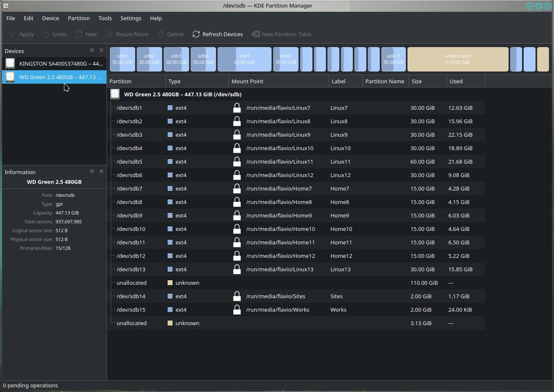The image size is (554, 392).
Task: Click the New Partition Table icon
Action: (x=256, y=34)
